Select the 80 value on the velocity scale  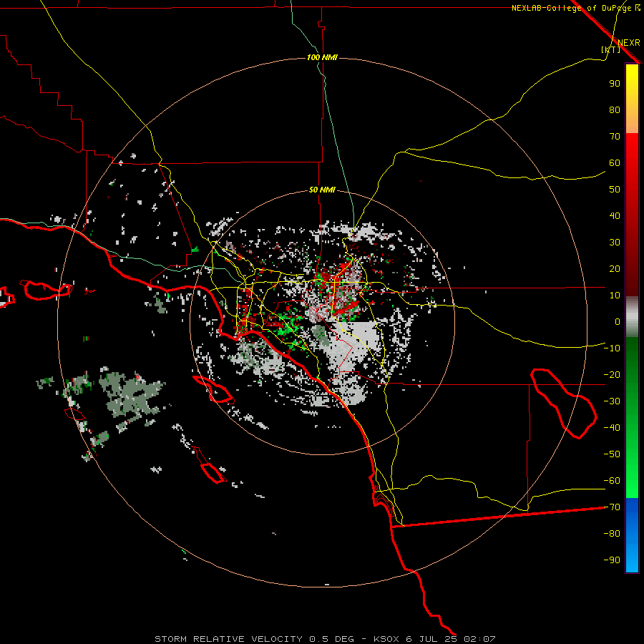(615, 110)
